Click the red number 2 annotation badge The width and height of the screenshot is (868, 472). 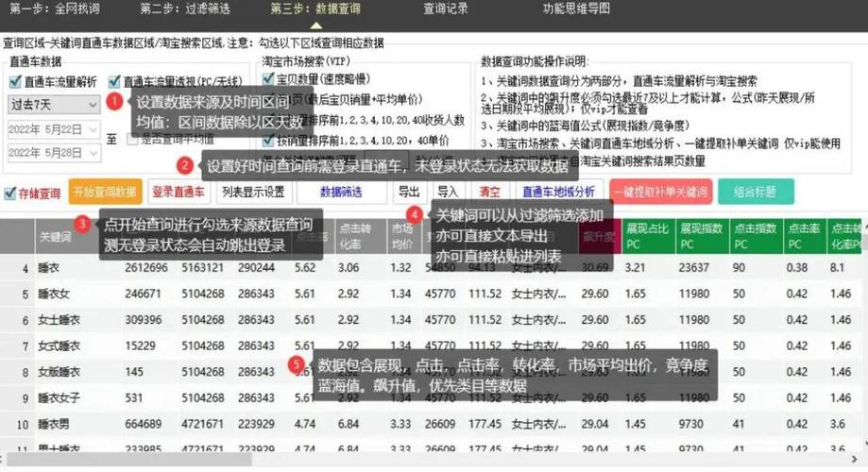coord(186,166)
